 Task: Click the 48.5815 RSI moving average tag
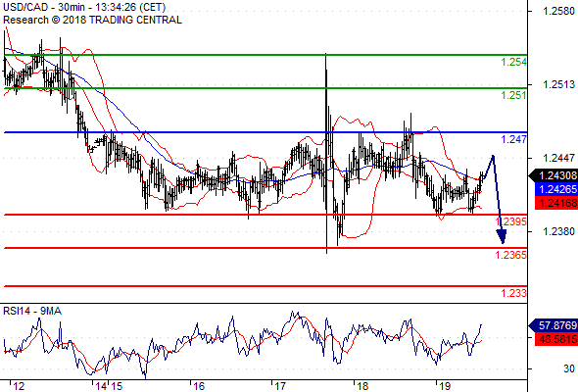[556, 339]
